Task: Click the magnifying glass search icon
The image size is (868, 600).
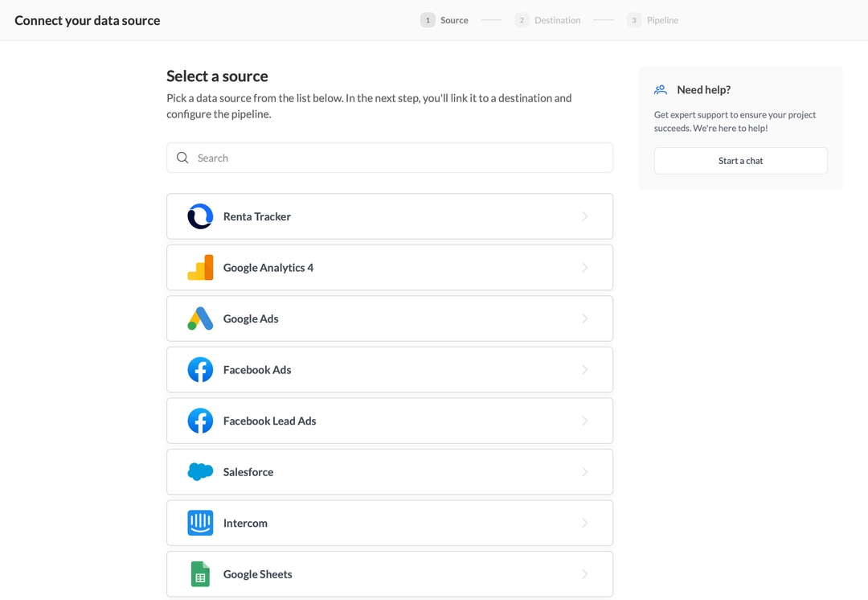Action: 182,158
